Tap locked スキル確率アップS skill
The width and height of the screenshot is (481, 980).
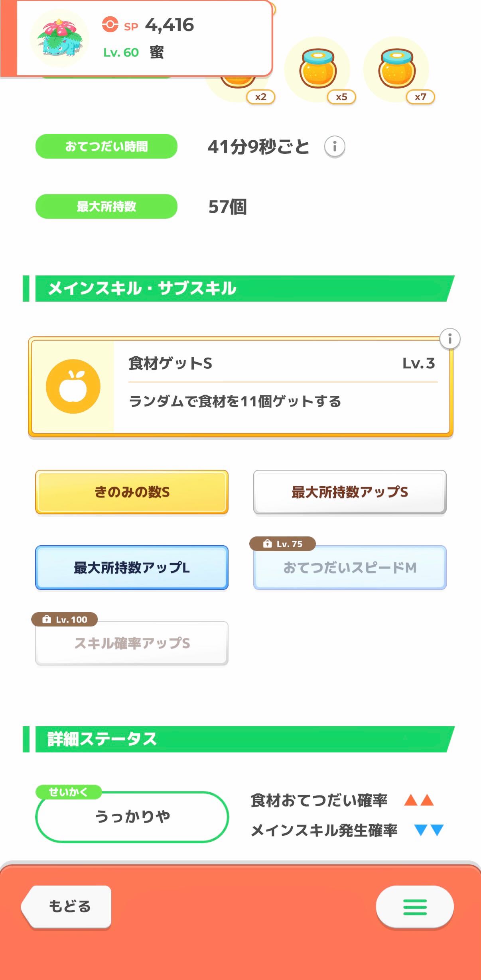pos(132,643)
